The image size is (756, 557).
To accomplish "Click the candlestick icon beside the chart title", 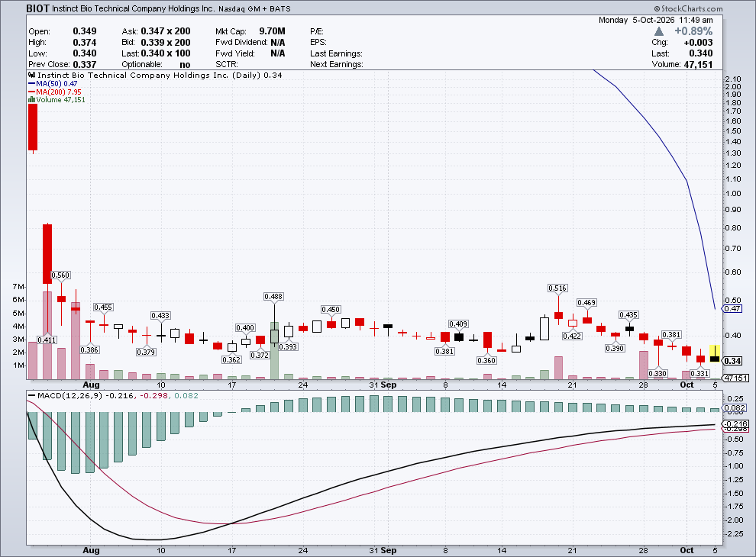I will (x=32, y=76).
